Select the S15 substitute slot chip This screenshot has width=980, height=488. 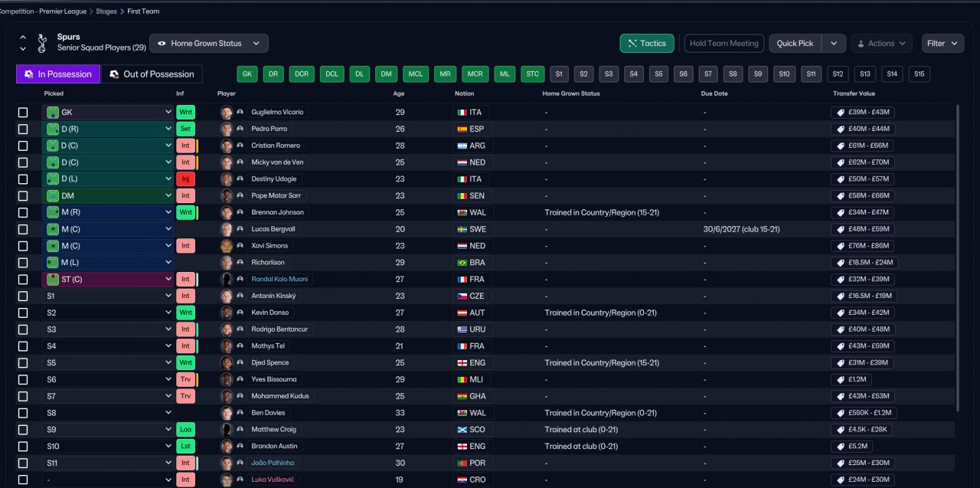(920, 74)
